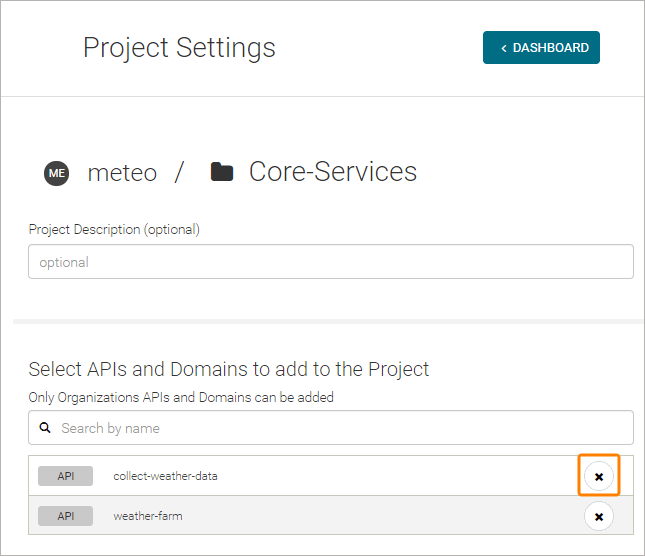Click the slash separator after meteo
Image resolution: width=645 pixels, height=556 pixels.
[x=180, y=173]
